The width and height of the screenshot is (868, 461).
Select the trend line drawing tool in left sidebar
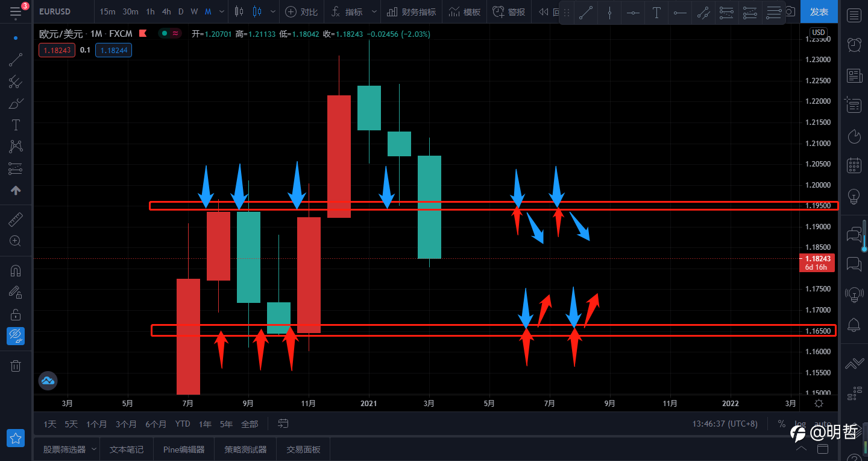point(16,60)
